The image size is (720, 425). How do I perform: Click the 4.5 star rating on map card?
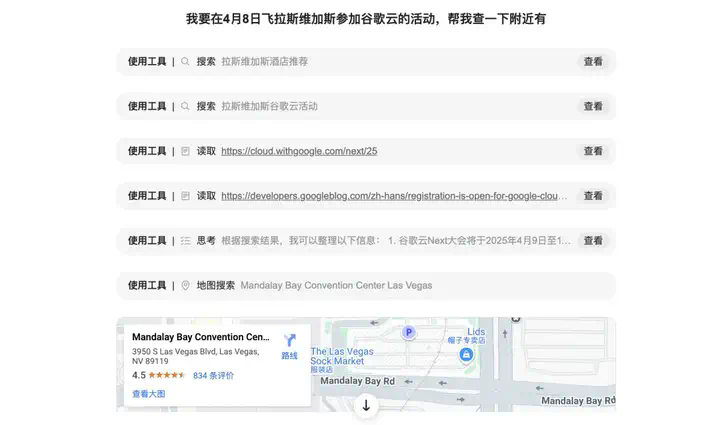click(x=158, y=375)
